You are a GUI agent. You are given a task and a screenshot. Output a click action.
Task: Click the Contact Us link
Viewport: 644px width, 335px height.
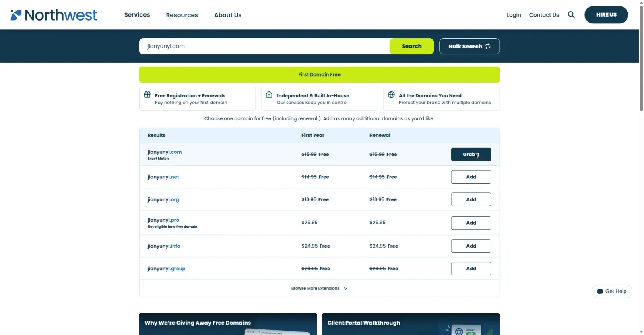[x=544, y=15]
